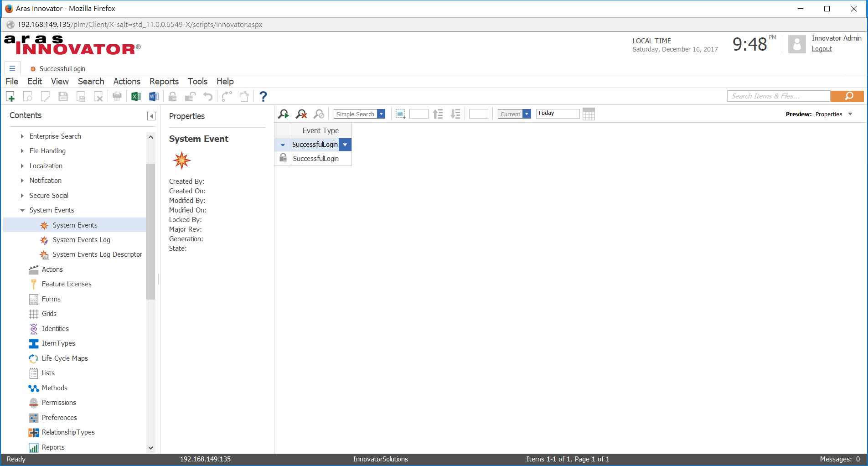This screenshot has height=466, width=868.
Task: Click the page size list icon
Action: [400, 114]
